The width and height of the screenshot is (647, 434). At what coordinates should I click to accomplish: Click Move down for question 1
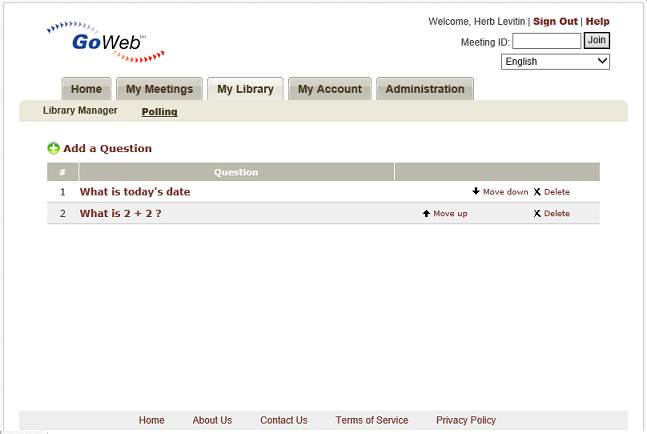[x=505, y=192]
